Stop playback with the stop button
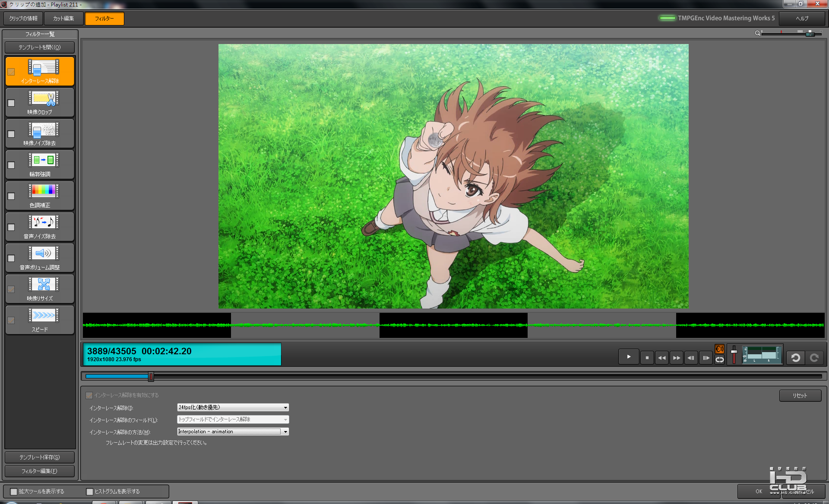The height and width of the screenshot is (504, 829). [x=647, y=358]
